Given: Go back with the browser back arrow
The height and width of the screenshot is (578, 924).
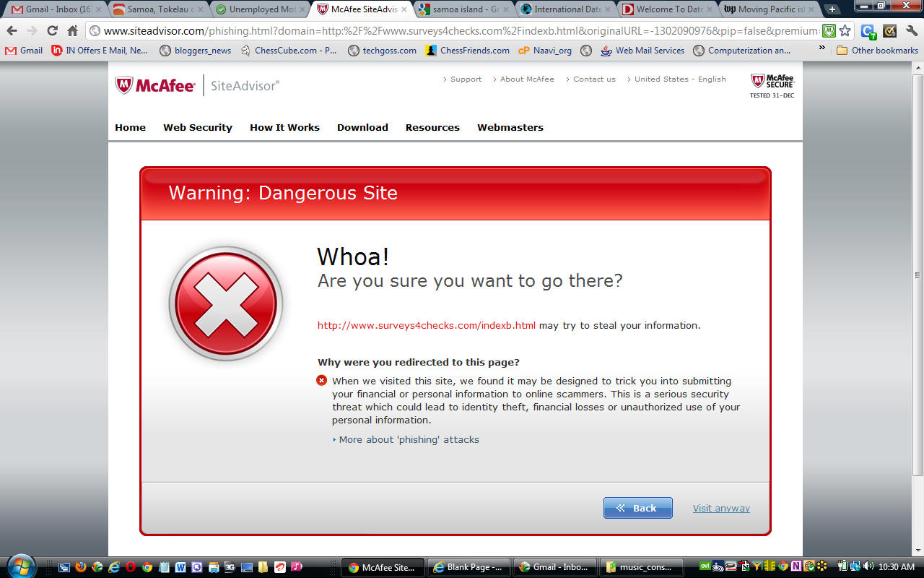Looking at the screenshot, I should 12,31.
